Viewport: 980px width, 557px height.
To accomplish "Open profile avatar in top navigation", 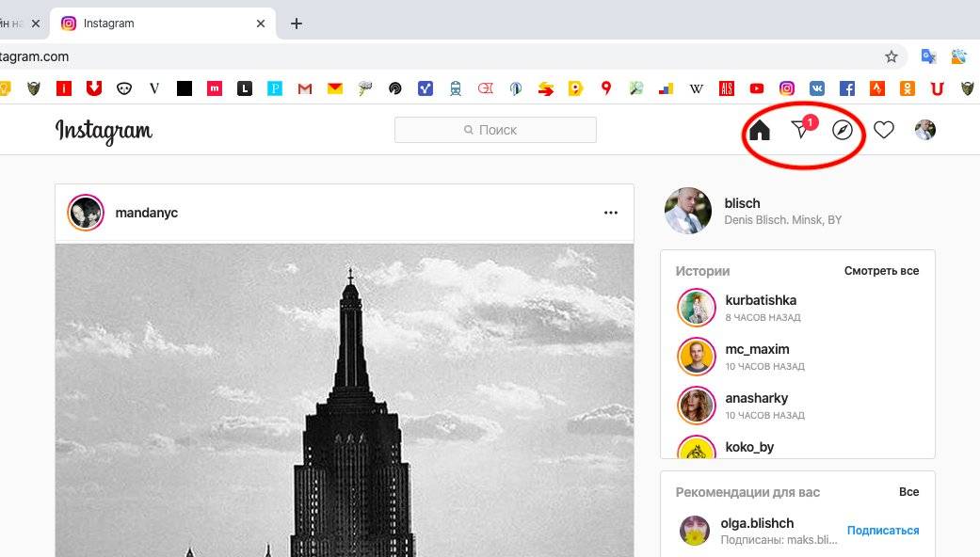I will (924, 130).
